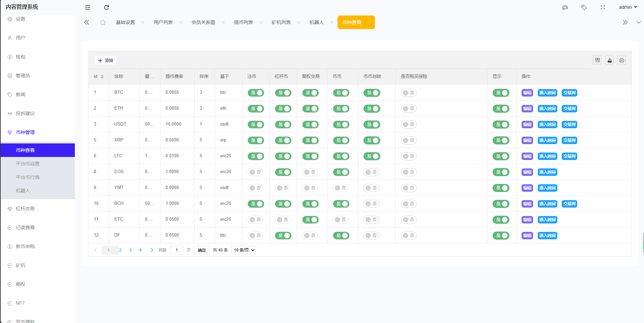Image resolution: width=644 pixels, height=323 pixels.
Task: Toggle fullscreen mode icon
Action: tap(603, 7)
